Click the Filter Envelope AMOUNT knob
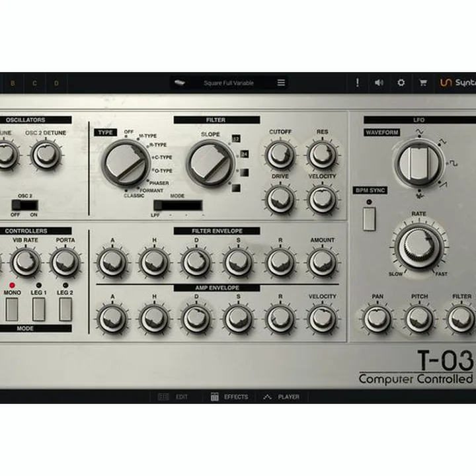476x476 pixels. pyautogui.click(x=322, y=262)
